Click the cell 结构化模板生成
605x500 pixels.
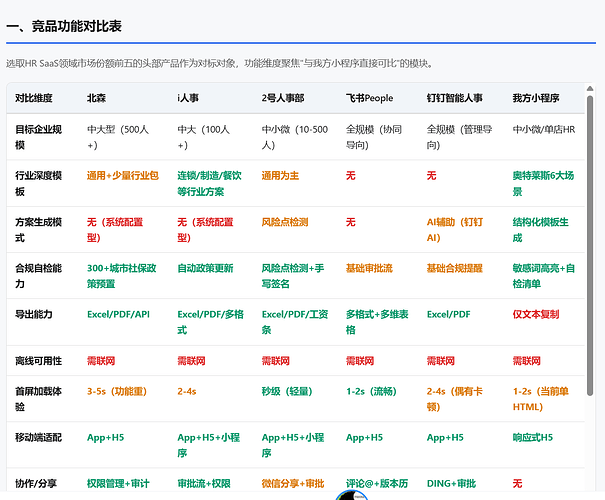pos(541,230)
